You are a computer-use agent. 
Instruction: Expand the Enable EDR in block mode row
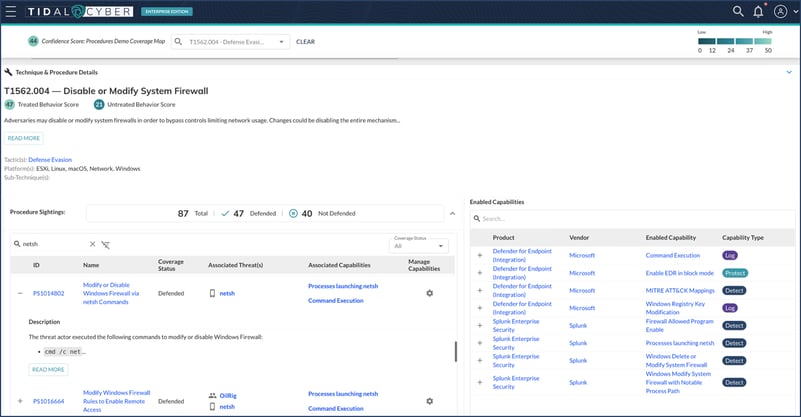(x=480, y=273)
